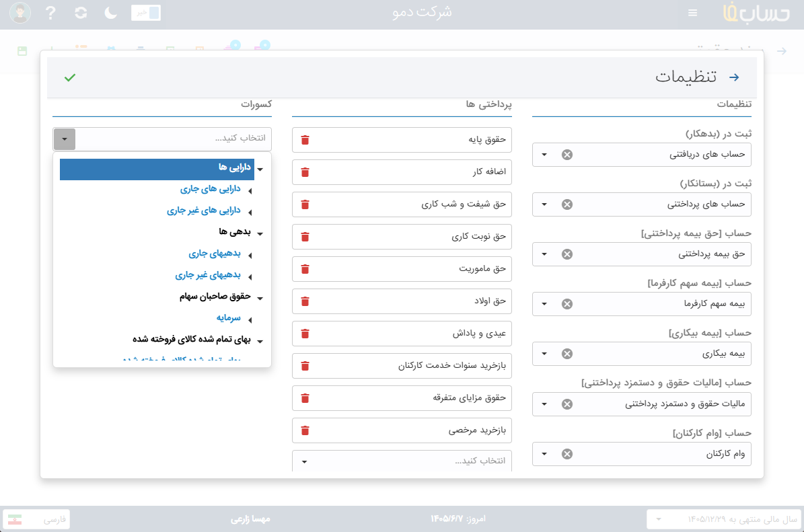Open حساب [مالیات حقوق و دستمزد پرداختنی] dropdown

(544, 404)
